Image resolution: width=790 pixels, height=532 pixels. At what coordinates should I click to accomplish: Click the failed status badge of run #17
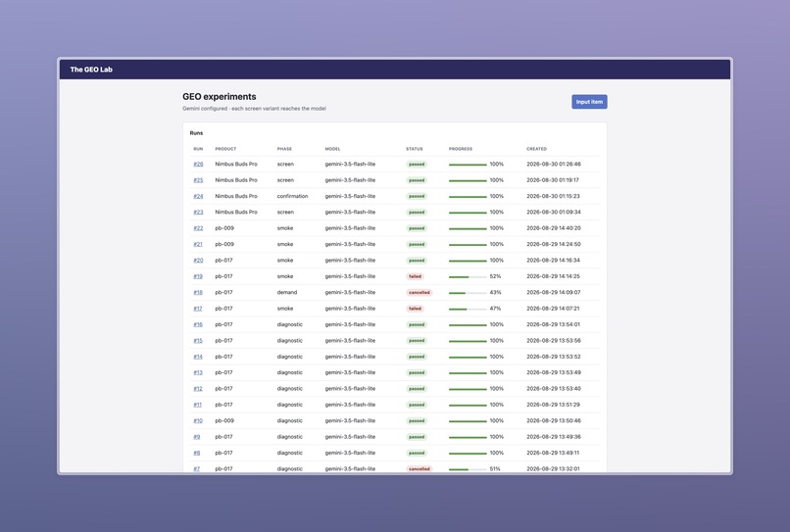coord(416,309)
